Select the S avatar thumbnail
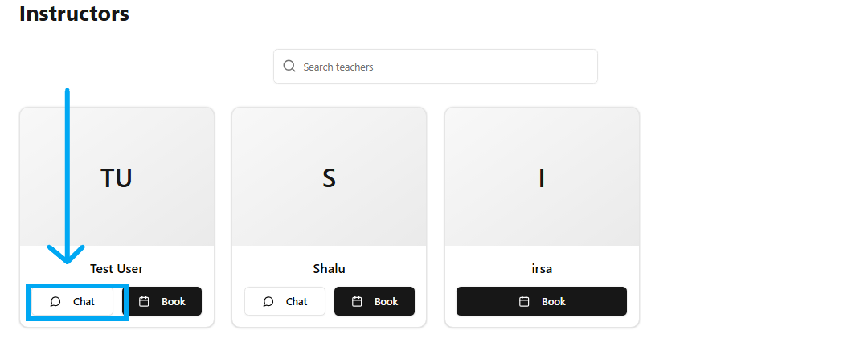This screenshot has height=359, width=868. 329,177
